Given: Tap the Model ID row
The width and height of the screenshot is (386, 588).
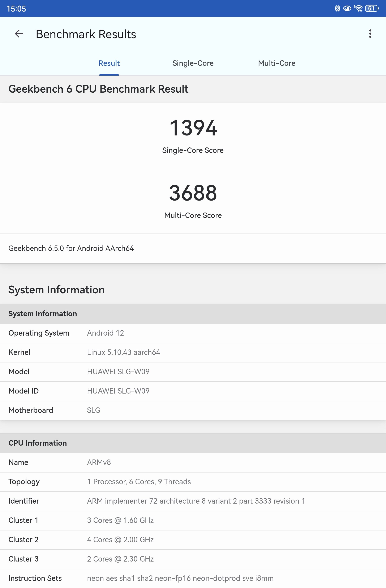Looking at the screenshot, I should (193, 391).
